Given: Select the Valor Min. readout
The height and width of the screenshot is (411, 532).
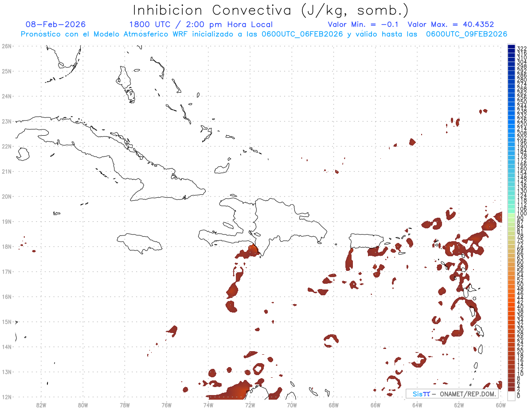Looking at the screenshot, I should (x=363, y=24).
